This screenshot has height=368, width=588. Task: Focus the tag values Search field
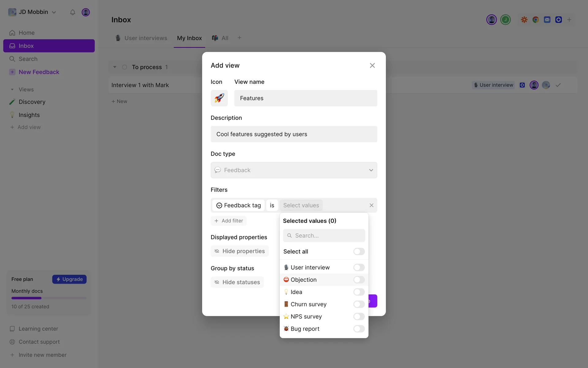324,236
